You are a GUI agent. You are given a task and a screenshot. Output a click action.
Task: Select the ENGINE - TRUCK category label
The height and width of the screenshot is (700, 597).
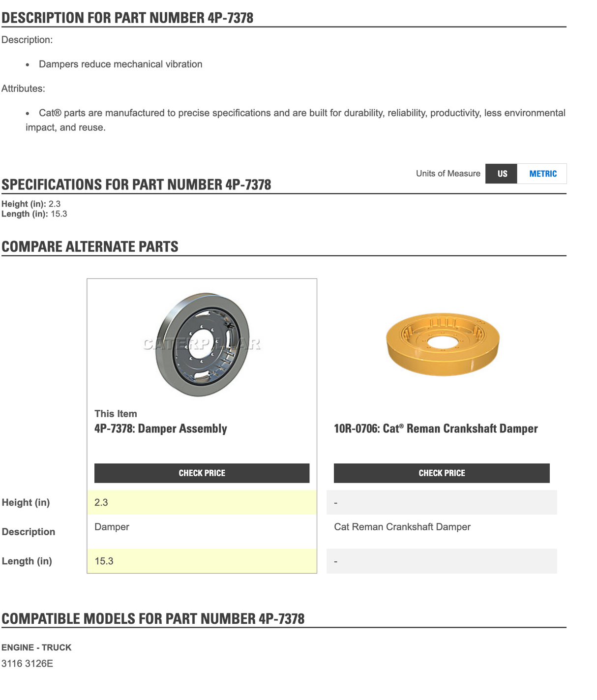(x=36, y=647)
